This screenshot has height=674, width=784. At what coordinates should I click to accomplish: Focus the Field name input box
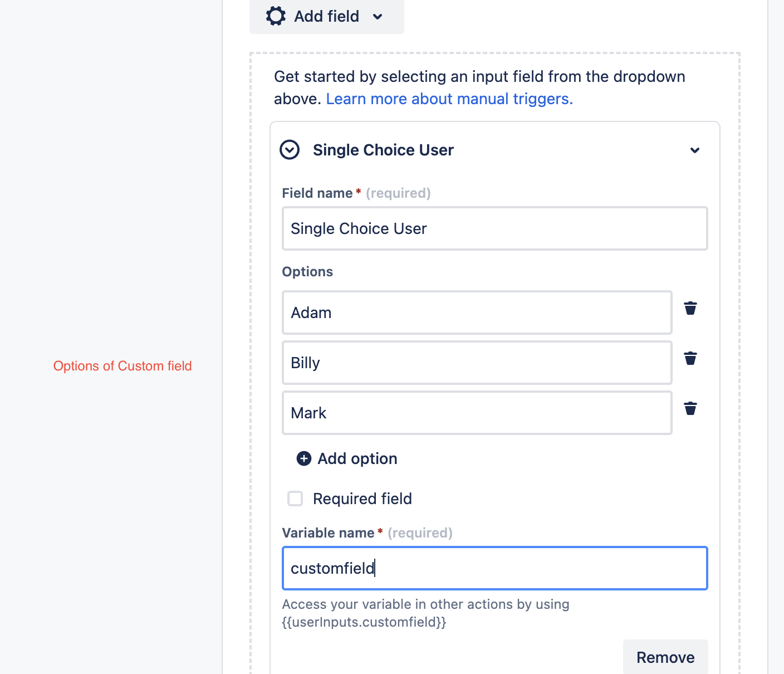click(494, 228)
